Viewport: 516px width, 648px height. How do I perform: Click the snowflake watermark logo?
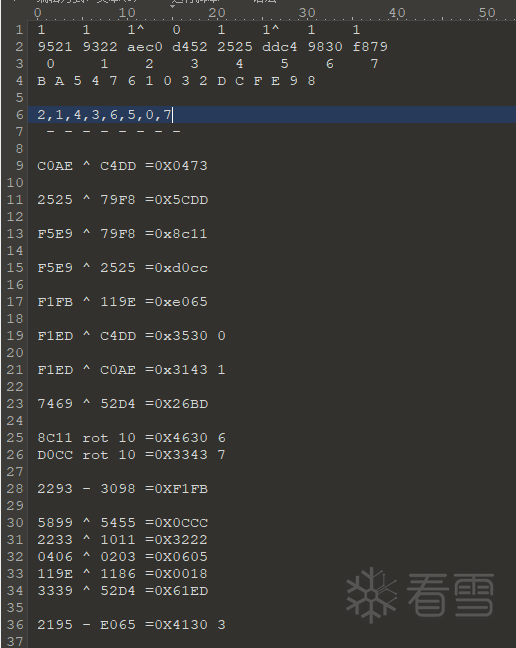pyautogui.click(x=371, y=594)
